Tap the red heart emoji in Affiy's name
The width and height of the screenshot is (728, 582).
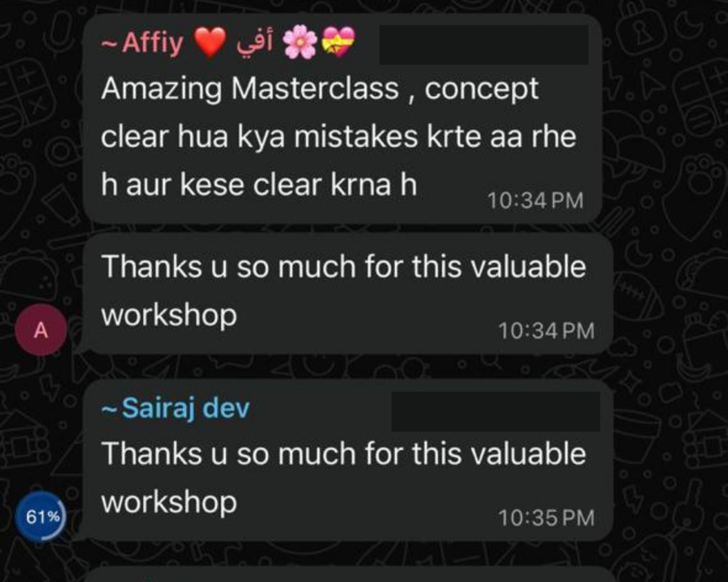tap(210, 42)
